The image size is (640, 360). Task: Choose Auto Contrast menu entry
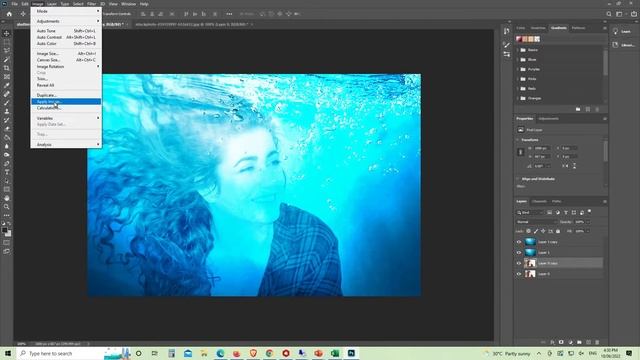[66, 37]
